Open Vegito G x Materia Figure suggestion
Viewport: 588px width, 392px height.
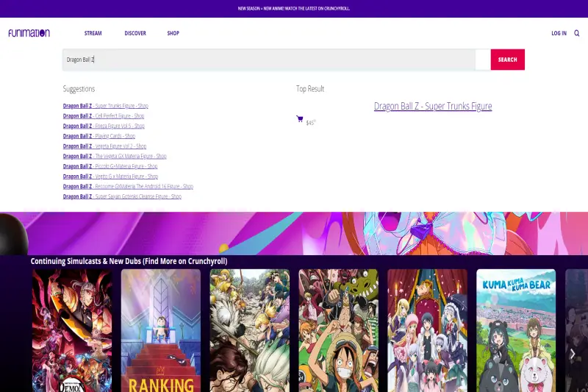coord(111,177)
